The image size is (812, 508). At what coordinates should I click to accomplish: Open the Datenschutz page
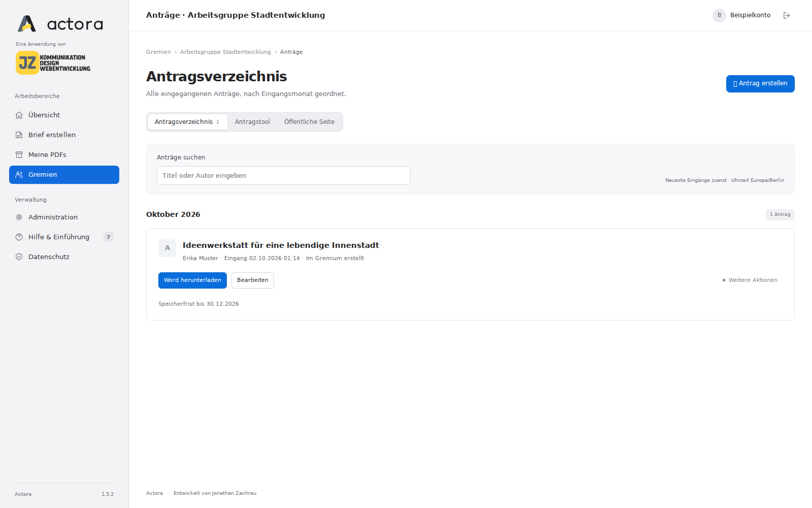pos(64,257)
